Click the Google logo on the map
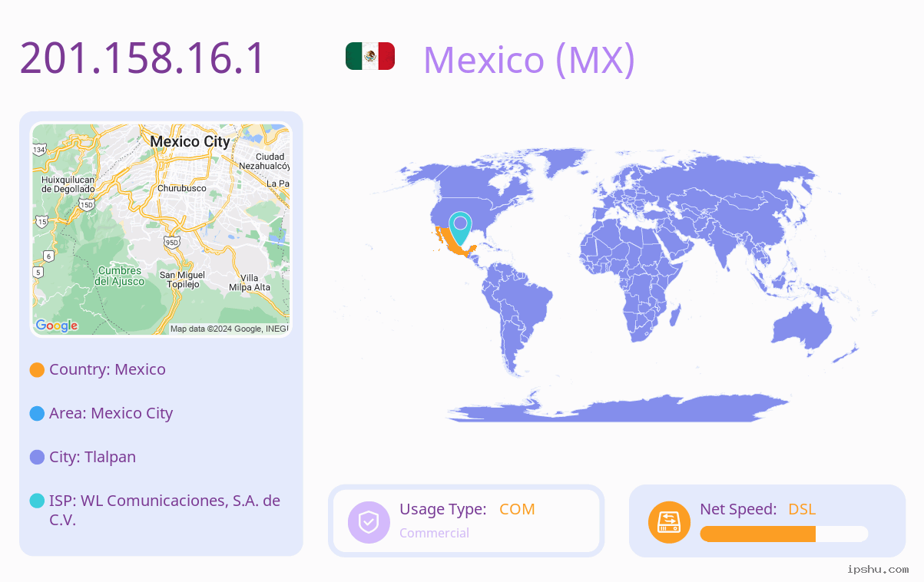Viewport: 924px width, 582px height. point(57,326)
